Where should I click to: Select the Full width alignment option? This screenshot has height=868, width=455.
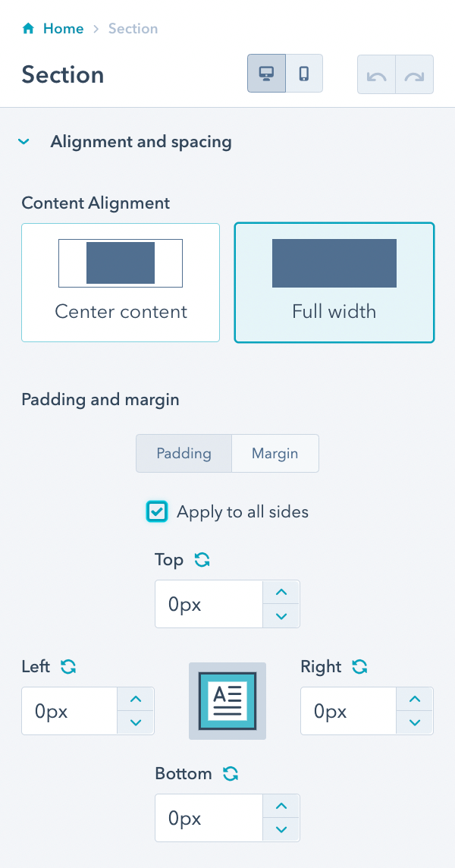click(x=334, y=282)
